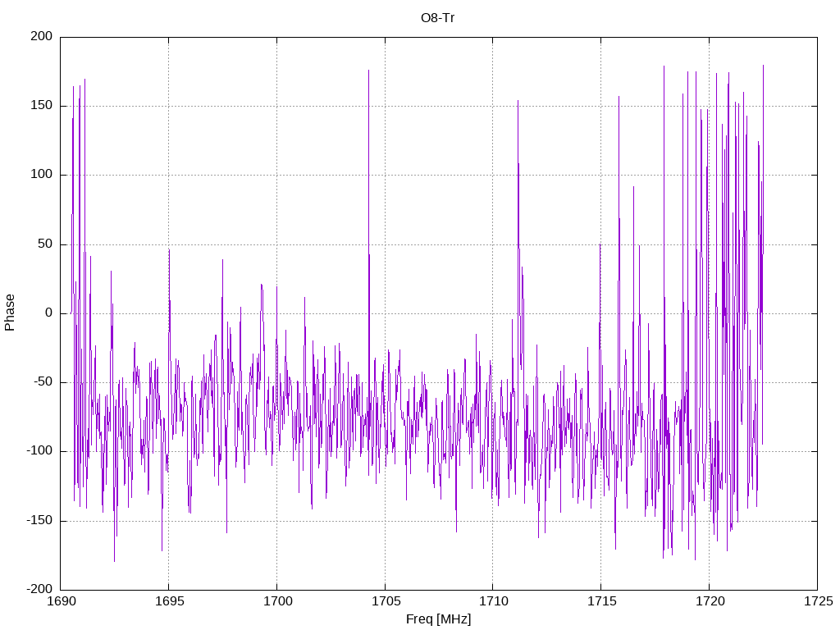Screen dimensions: 840x630
Task: Select the 1705 x-axis tick label
Action: pos(386,601)
